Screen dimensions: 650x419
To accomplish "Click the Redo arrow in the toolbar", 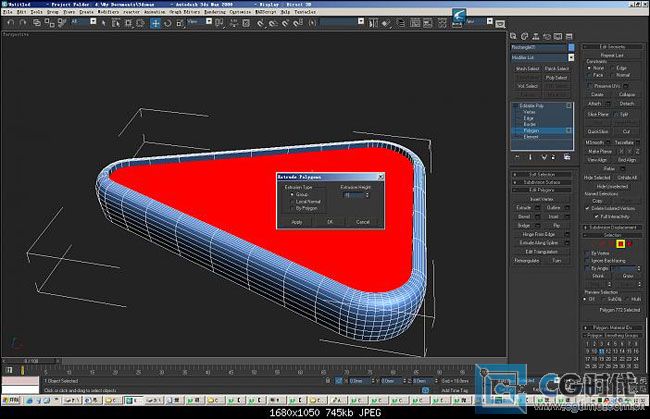I will [23, 23].
